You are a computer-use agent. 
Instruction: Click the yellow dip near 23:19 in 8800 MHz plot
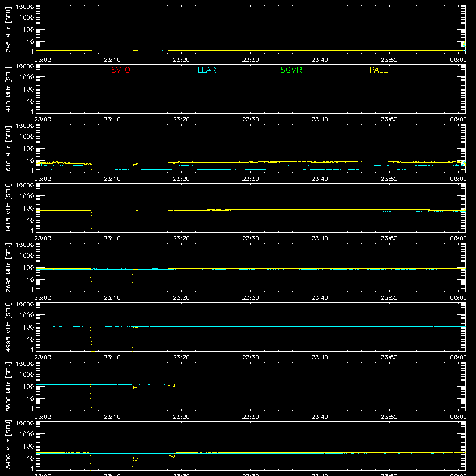click(x=172, y=385)
